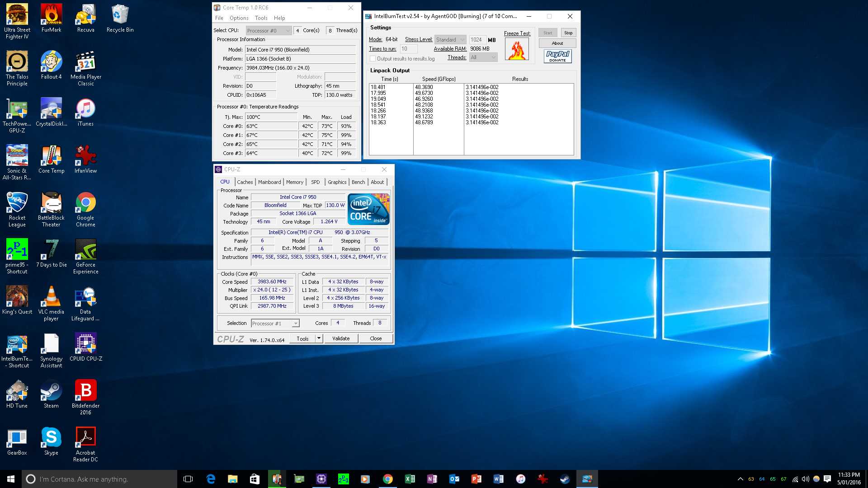Viewport: 868px width, 488px height.
Task: Open prime95 shortcut on desktop
Action: click(x=17, y=256)
